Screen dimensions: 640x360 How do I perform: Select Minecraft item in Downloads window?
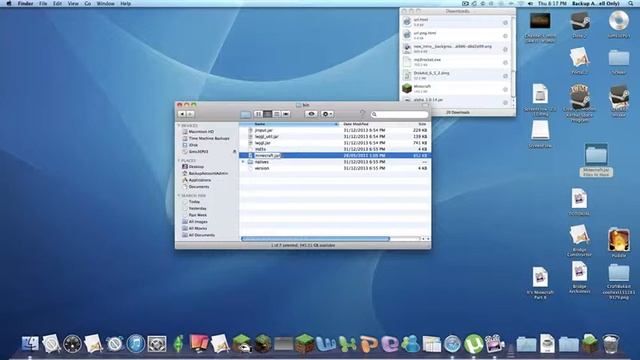[456, 89]
